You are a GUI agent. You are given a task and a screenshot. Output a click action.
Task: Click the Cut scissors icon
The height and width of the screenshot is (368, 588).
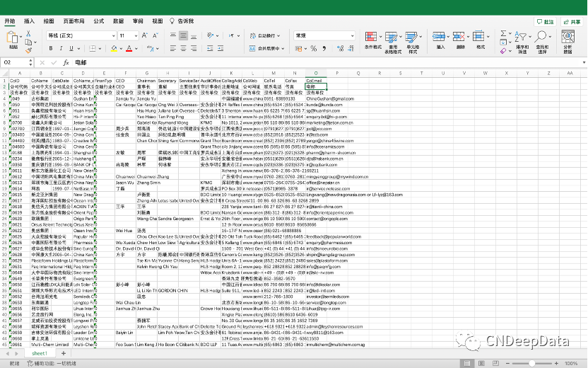point(28,34)
